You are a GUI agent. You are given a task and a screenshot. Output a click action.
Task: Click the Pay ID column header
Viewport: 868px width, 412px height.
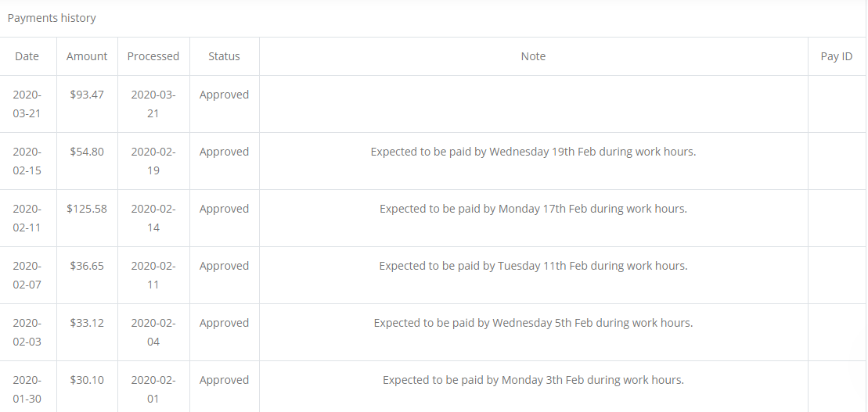pos(836,56)
